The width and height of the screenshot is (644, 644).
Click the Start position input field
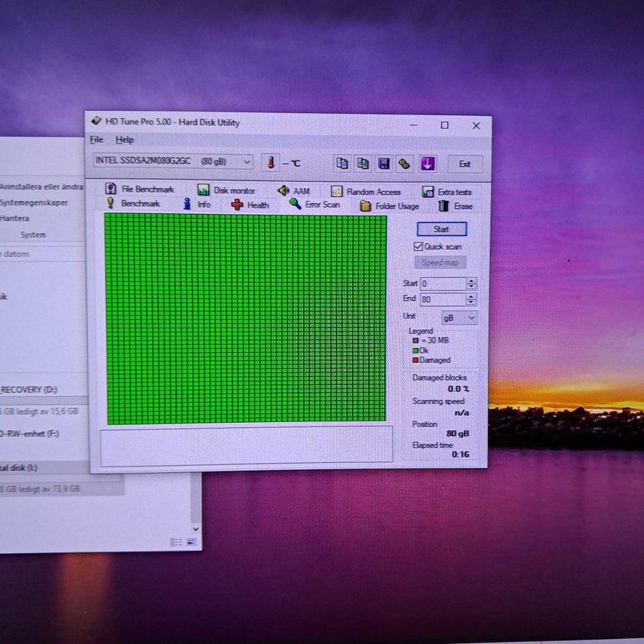coord(443,284)
